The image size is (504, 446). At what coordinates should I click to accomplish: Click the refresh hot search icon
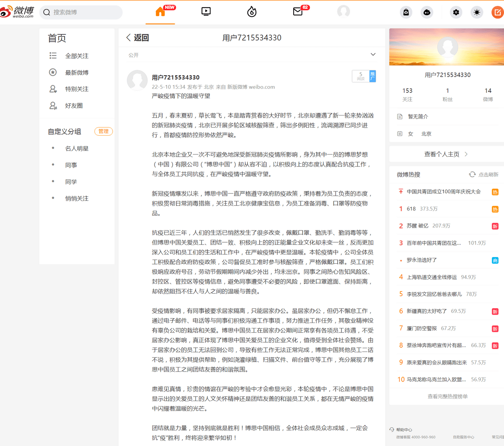pos(472,174)
